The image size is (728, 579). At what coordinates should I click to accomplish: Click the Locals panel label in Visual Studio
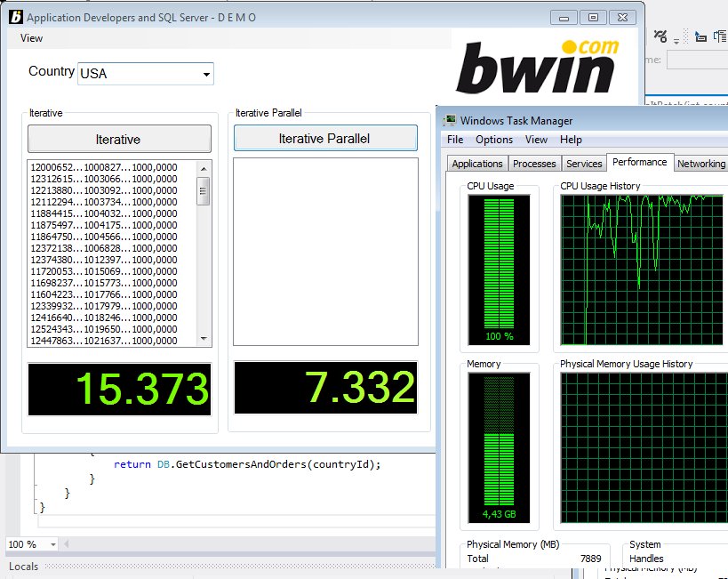[x=24, y=567]
